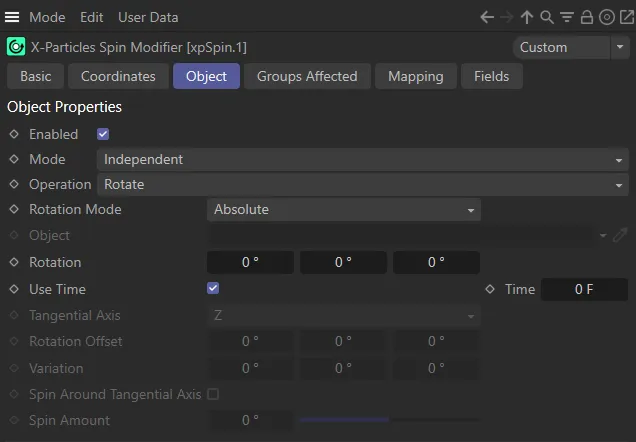This screenshot has width=636, height=442.
Task: Open the hamburger menu icon
Action: [x=12, y=17]
